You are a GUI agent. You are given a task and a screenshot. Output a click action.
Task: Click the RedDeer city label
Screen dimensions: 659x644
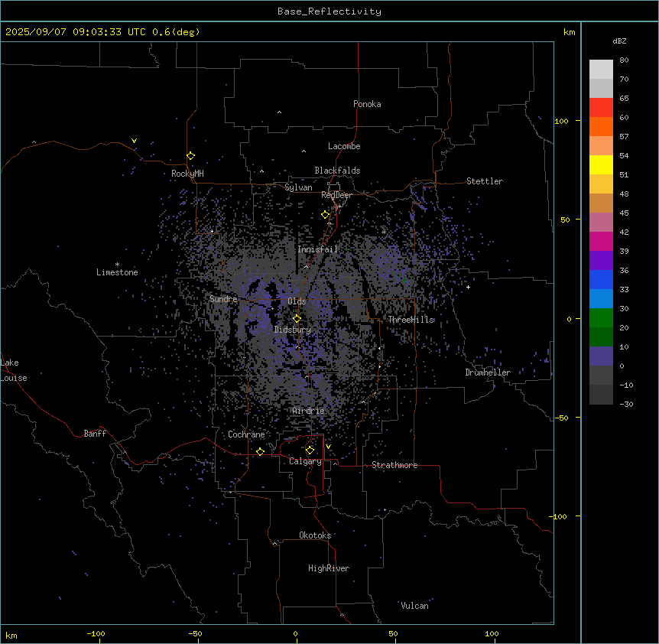pyautogui.click(x=336, y=195)
